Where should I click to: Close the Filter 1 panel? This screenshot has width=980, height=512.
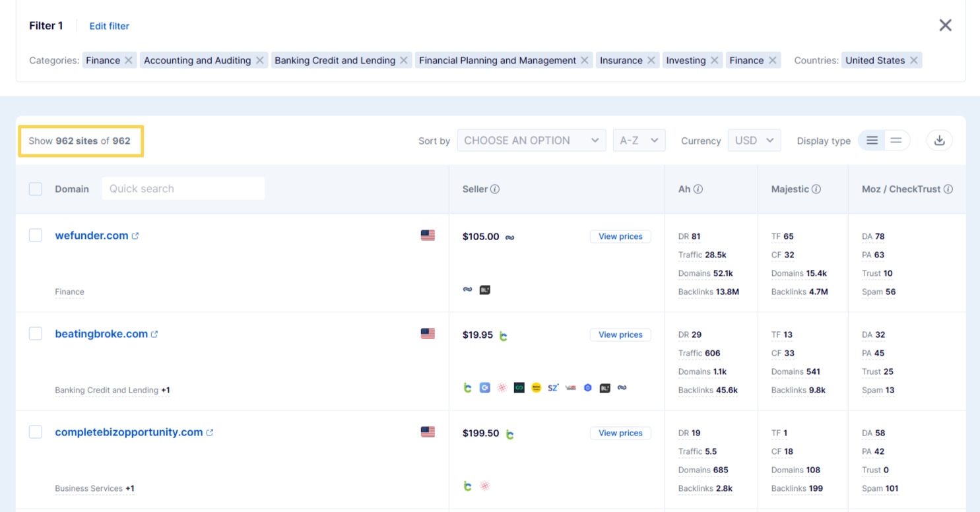click(945, 25)
